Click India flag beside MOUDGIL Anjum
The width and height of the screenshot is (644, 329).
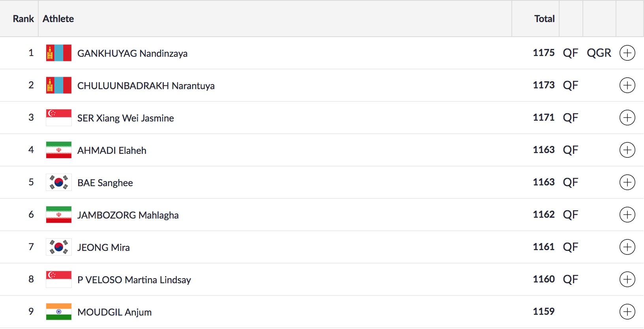(x=59, y=312)
